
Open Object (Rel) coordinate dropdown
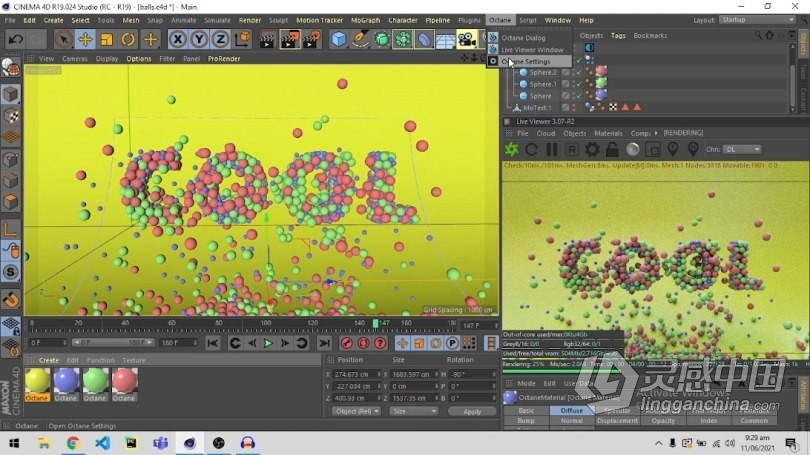[x=356, y=411]
